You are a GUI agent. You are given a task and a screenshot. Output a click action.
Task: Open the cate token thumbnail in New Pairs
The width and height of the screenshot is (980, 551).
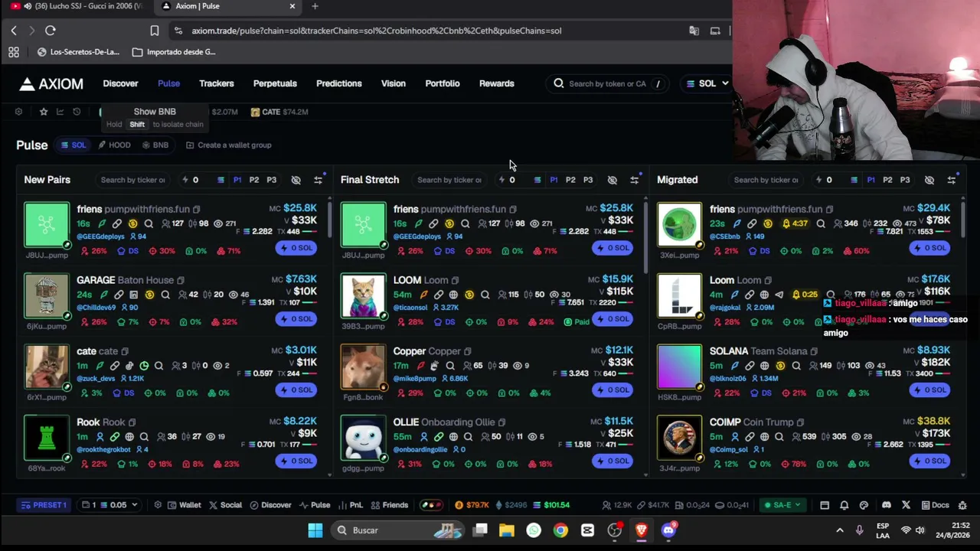[47, 367]
